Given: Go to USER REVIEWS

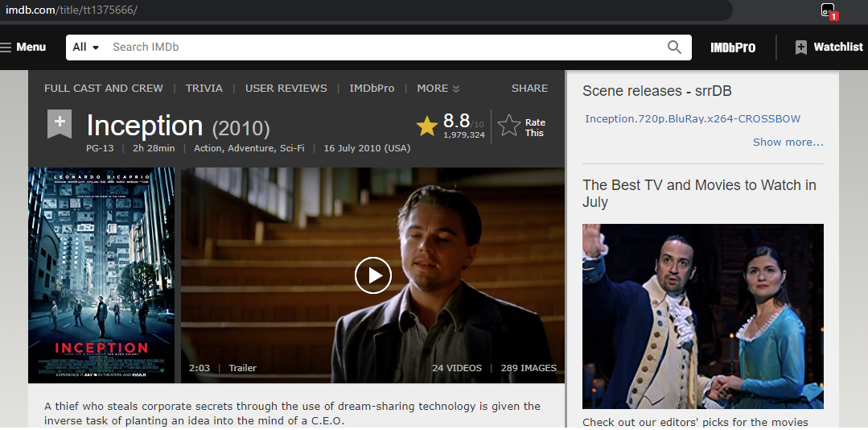Looking at the screenshot, I should [286, 88].
